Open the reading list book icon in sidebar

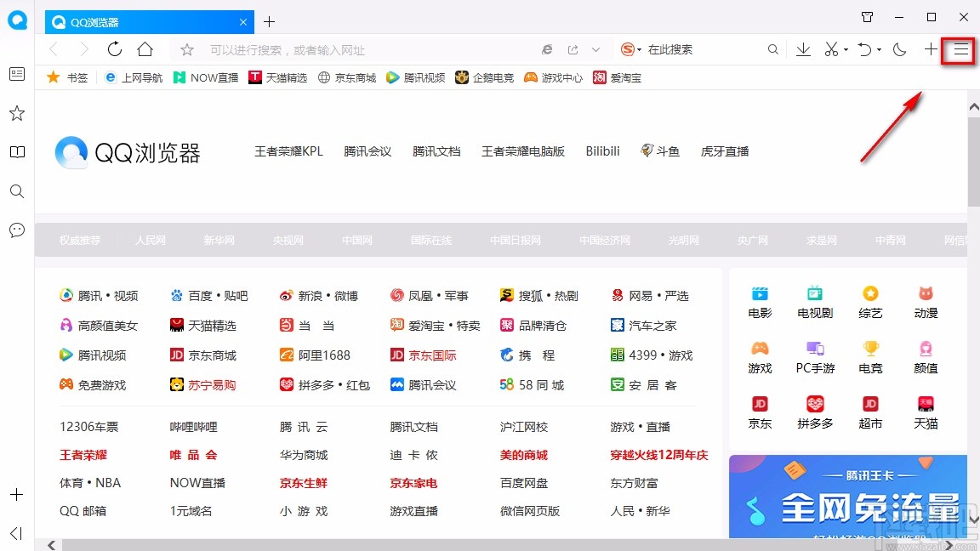[16, 151]
